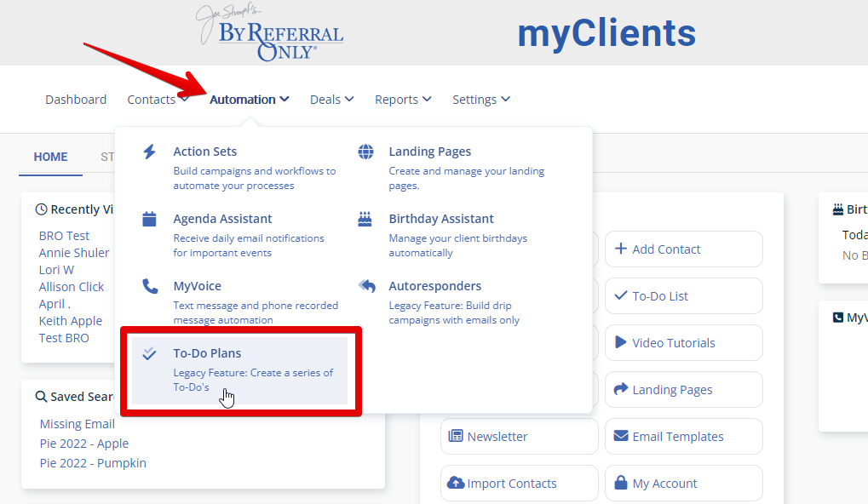Click the To-Do Plans double-check icon
Image resolution: width=868 pixels, height=504 pixels.
click(x=149, y=353)
